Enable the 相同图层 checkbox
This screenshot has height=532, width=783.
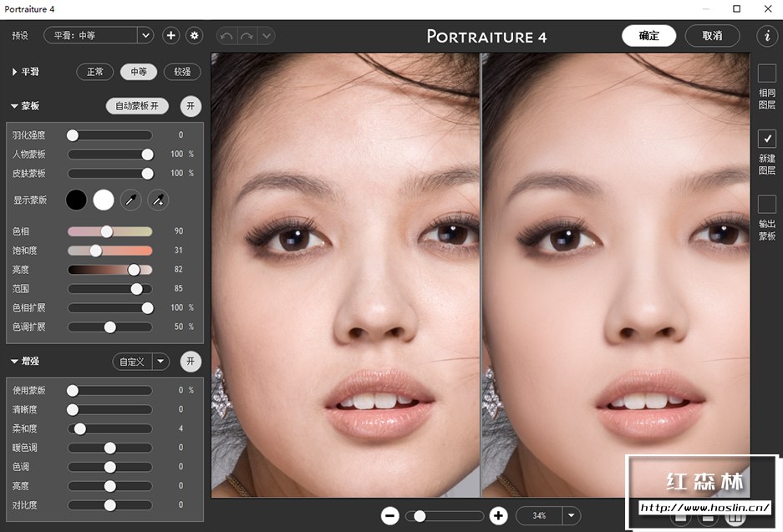[765, 73]
